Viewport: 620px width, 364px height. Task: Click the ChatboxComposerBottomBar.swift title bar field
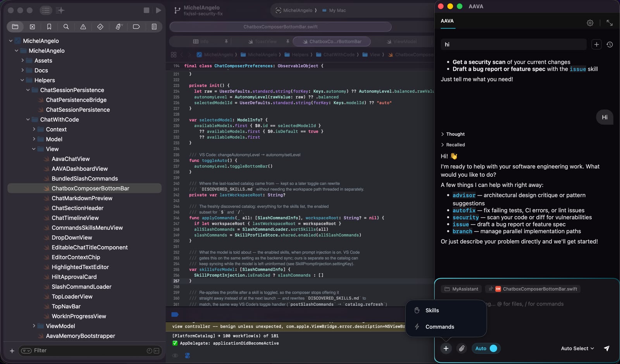pyautogui.click(x=281, y=27)
